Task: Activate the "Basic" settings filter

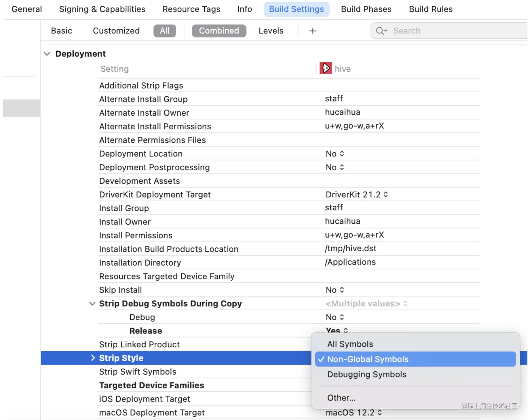Action: [x=61, y=31]
